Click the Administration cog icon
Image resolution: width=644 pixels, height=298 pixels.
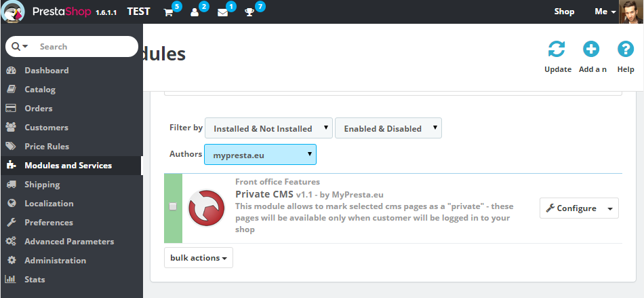click(x=12, y=260)
